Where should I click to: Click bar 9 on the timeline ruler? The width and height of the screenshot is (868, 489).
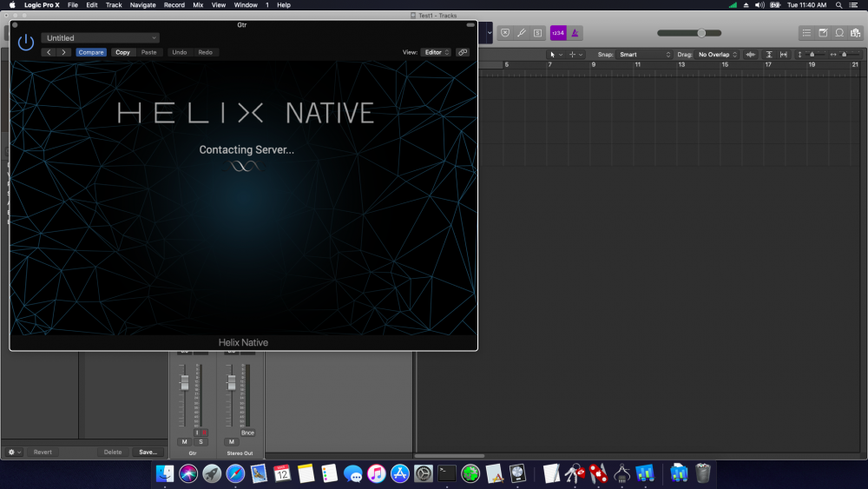[x=594, y=65]
